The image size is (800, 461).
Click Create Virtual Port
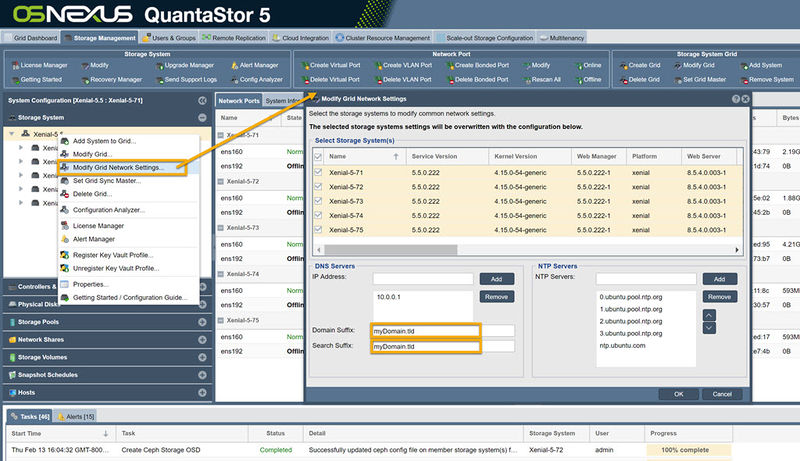pyautogui.click(x=330, y=65)
